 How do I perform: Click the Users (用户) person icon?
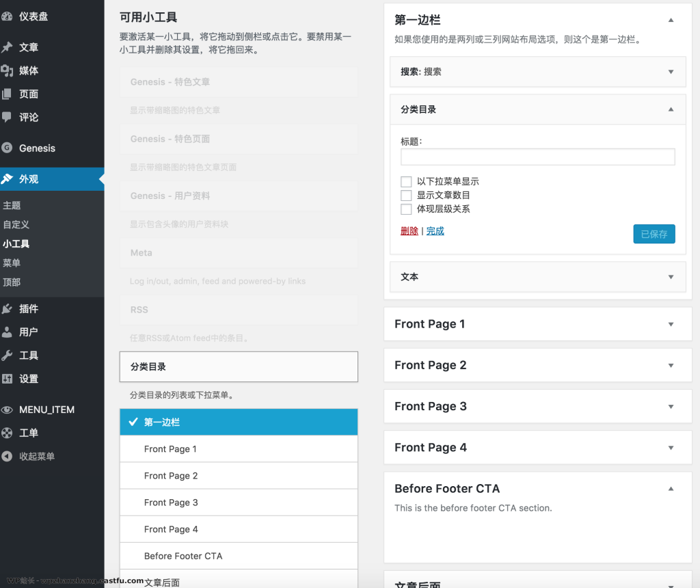click(x=7, y=332)
